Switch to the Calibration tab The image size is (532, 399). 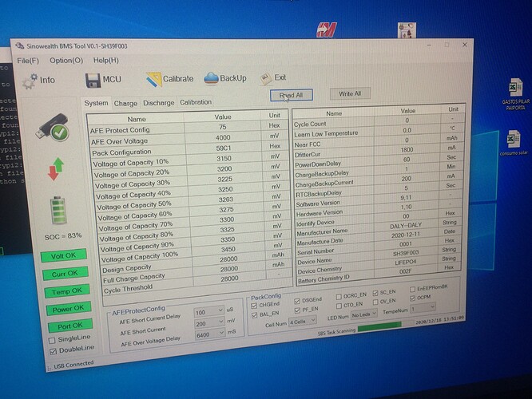tap(196, 102)
